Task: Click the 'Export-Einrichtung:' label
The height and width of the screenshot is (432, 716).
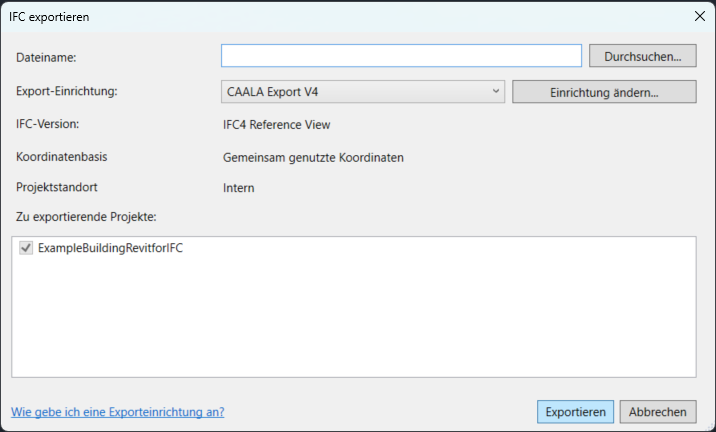Action: click(67, 92)
